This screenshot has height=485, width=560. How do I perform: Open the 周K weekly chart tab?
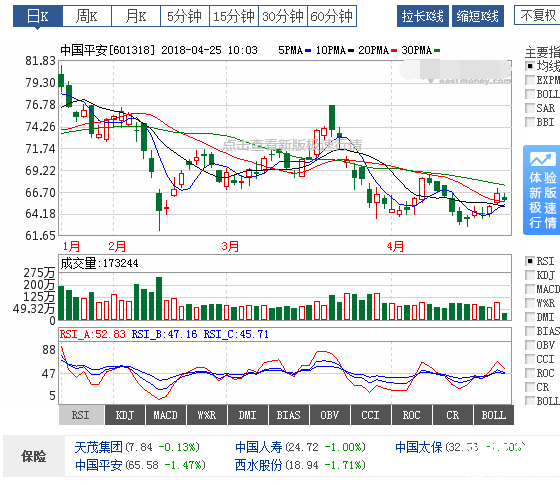coord(87,16)
